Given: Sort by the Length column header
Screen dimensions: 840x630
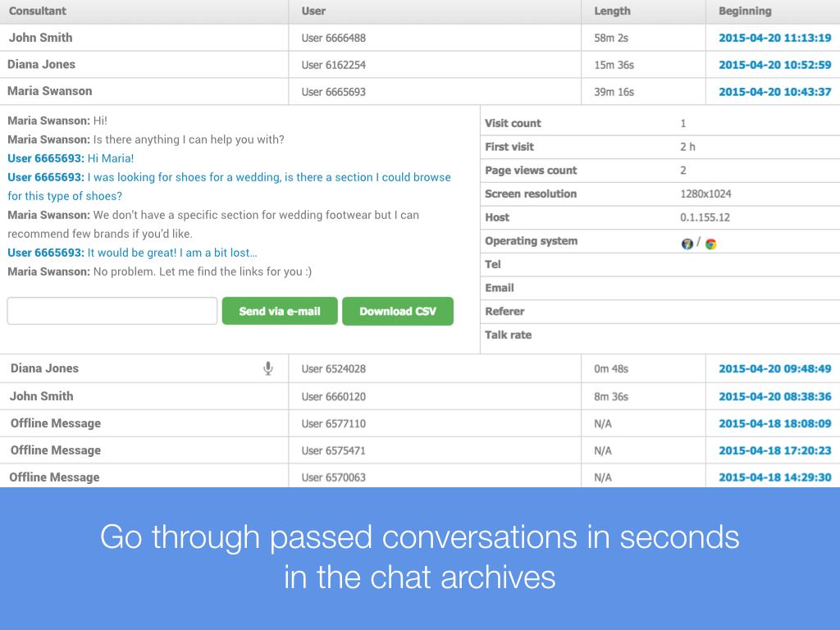Looking at the screenshot, I should 612,11.
